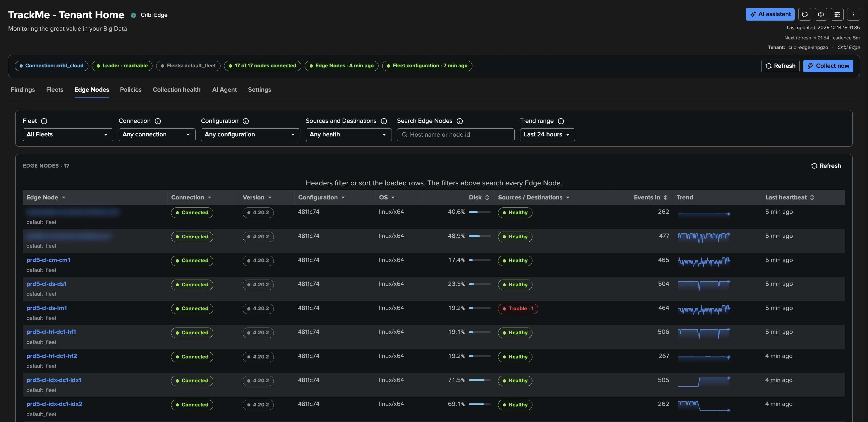Open the Any health dropdown
The image size is (868, 422).
(x=348, y=134)
